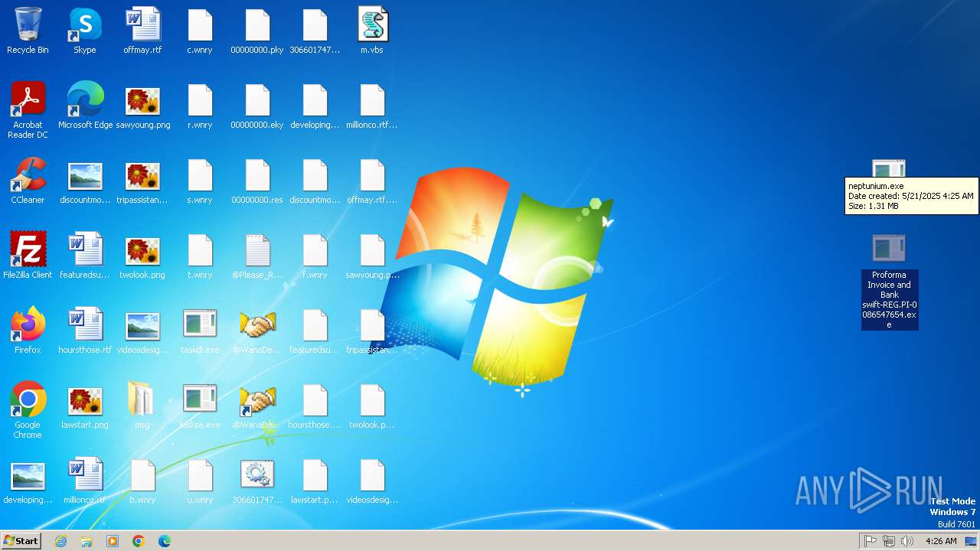Open the Action Center flag icon
Viewport: 980px width, 551px height.
pos(871,541)
